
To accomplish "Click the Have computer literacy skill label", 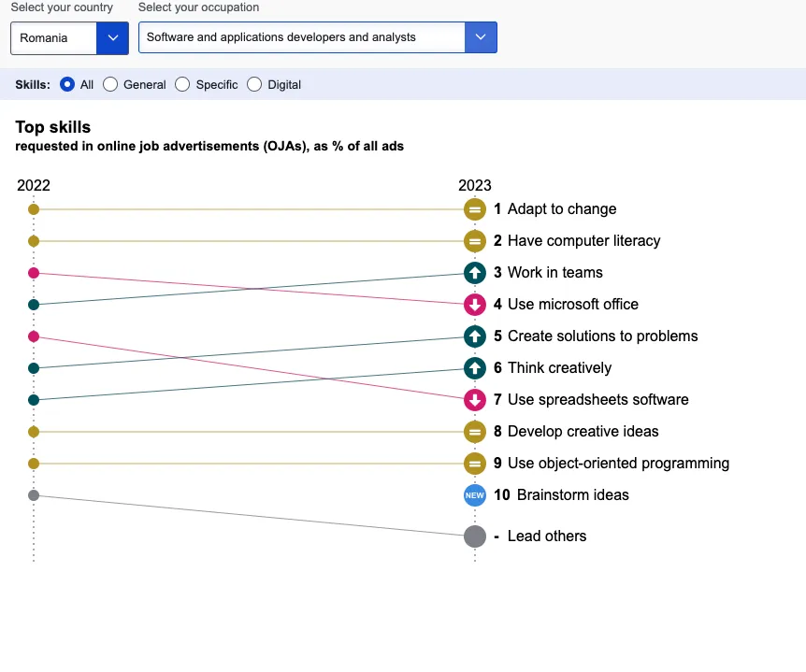I will pos(583,241).
